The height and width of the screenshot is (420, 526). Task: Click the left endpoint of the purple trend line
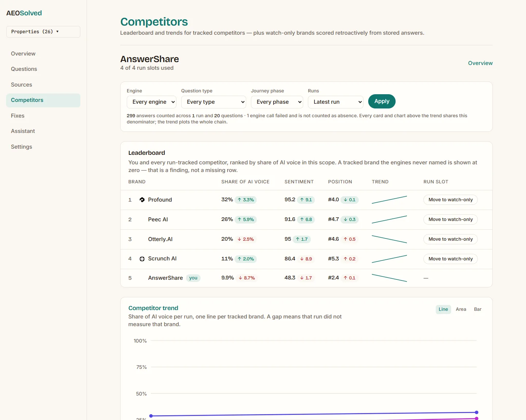(151, 416)
